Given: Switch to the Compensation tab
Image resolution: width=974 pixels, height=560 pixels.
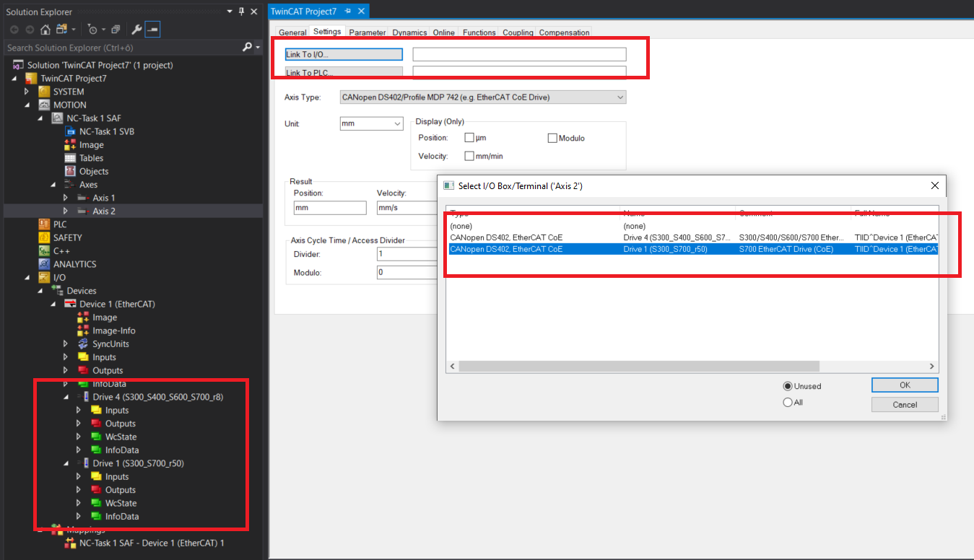Looking at the screenshot, I should [x=565, y=32].
